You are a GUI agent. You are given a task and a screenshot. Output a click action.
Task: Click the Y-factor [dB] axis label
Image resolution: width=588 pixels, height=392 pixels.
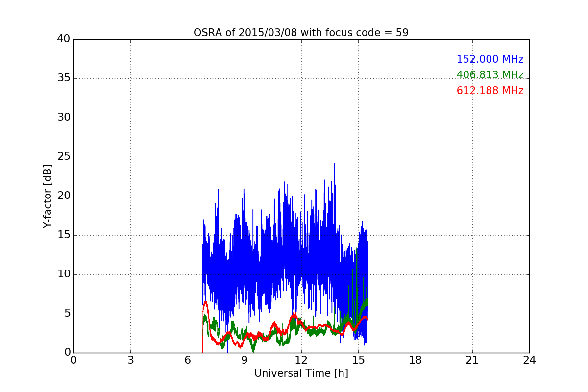(x=48, y=196)
